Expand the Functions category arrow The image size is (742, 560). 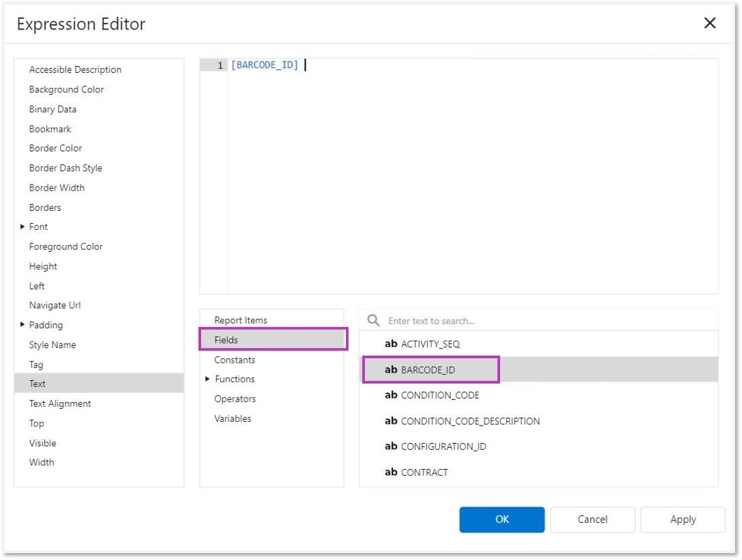[207, 379]
